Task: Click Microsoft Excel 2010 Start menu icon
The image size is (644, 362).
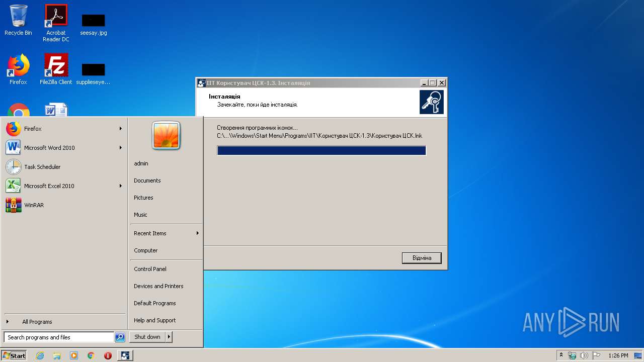Action: point(14,186)
